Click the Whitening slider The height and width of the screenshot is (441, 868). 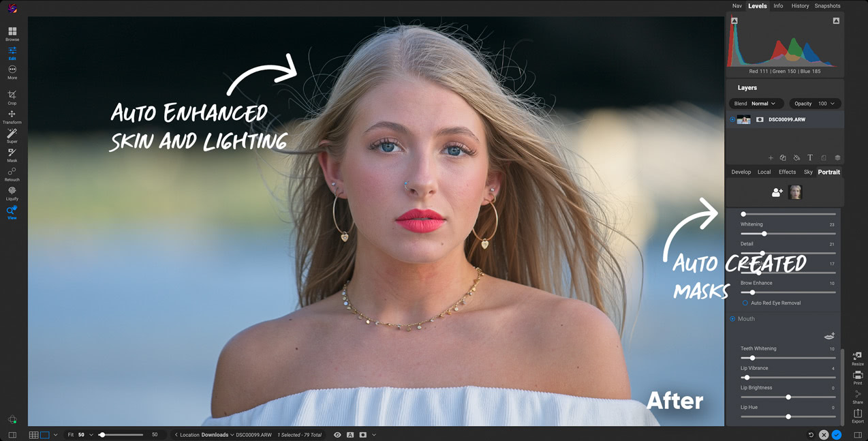[788, 234]
